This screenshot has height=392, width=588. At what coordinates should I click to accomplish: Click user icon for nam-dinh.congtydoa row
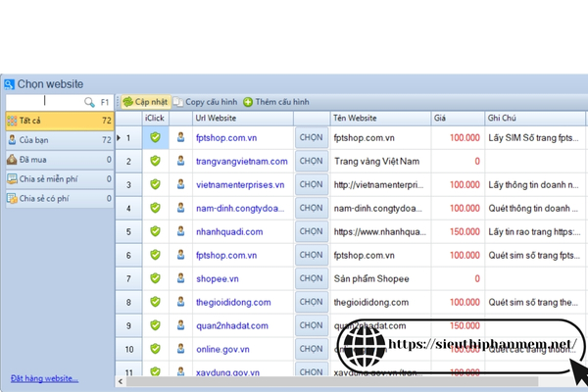point(180,208)
